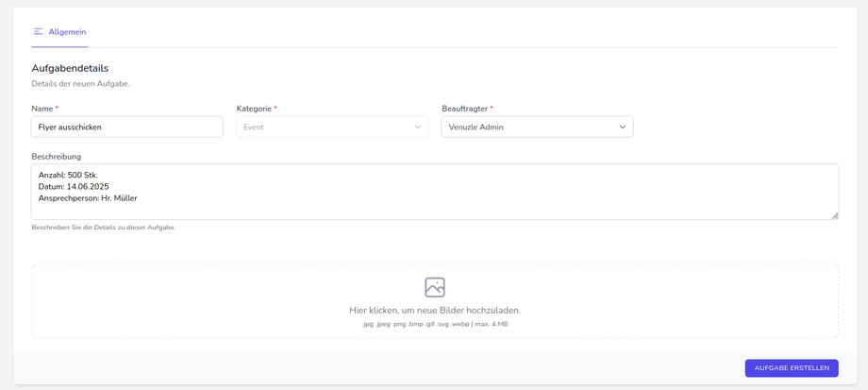Viewport: 868px width, 390px height.
Task: Focus the Name field containing Flyer ausschicken
Action: point(126,127)
